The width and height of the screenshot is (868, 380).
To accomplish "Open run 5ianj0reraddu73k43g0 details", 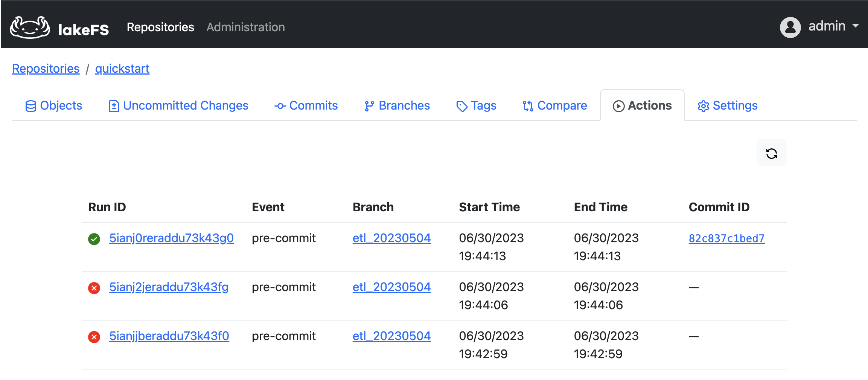I will [171, 238].
